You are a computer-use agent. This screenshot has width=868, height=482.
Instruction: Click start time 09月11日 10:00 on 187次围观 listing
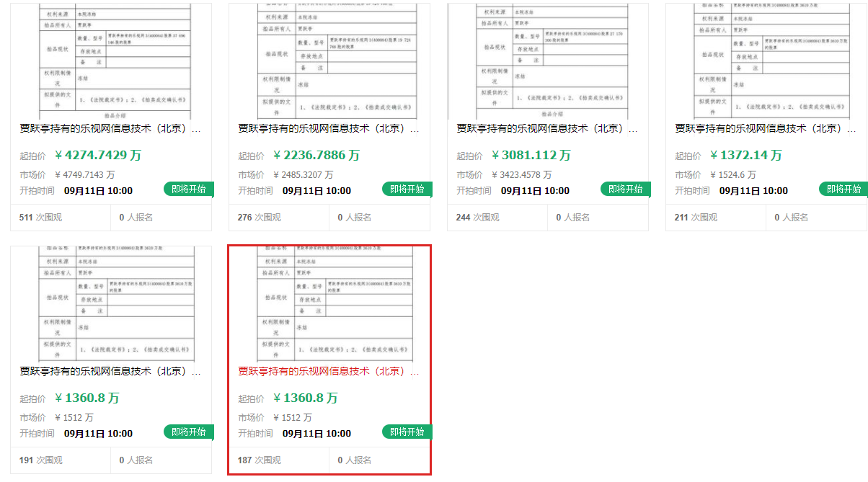(317, 434)
